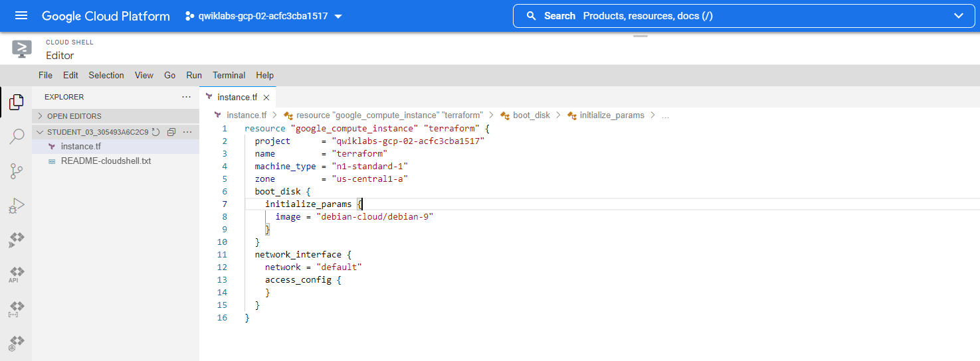Screen dimensions: 980x361
Task: Click the "n1-standard-1" machine type value
Action: click(x=369, y=167)
